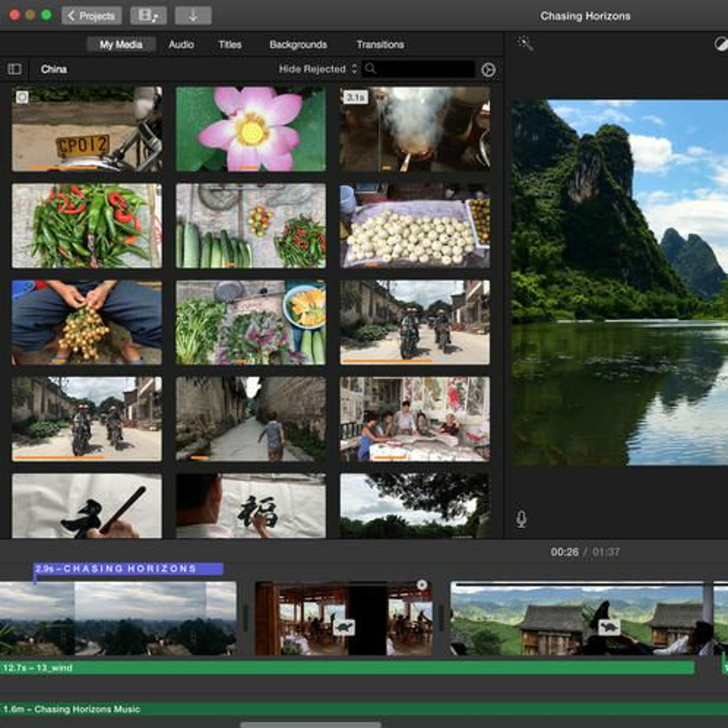Click the voiceover microphone icon
Image resolution: width=728 pixels, height=728 pixels.
click(x=521, y=519)
